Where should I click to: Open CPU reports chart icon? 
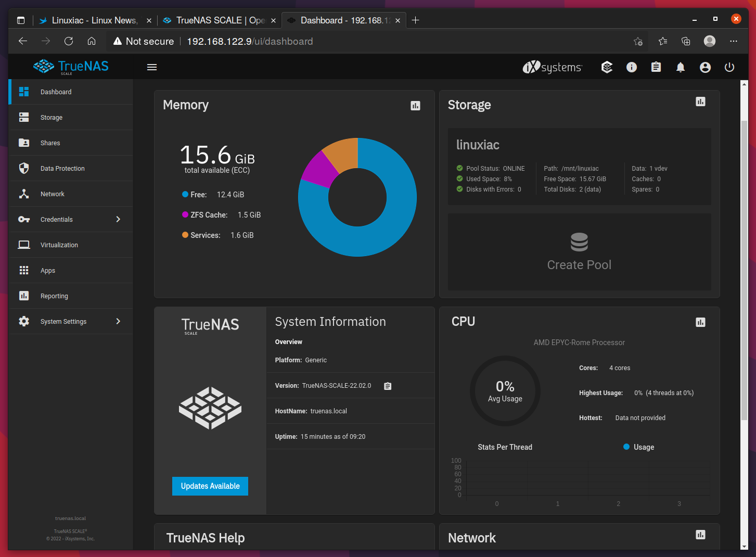(x=700, y=322)
